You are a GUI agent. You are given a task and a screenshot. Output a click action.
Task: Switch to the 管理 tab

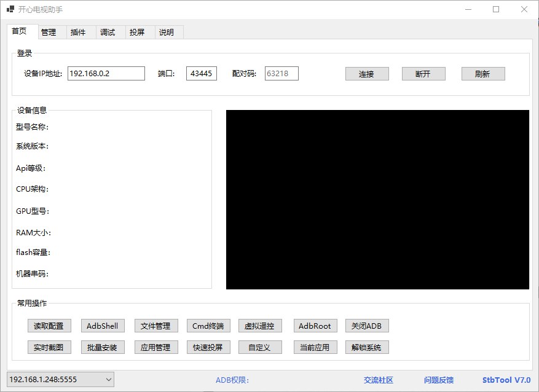click(49, 33)
